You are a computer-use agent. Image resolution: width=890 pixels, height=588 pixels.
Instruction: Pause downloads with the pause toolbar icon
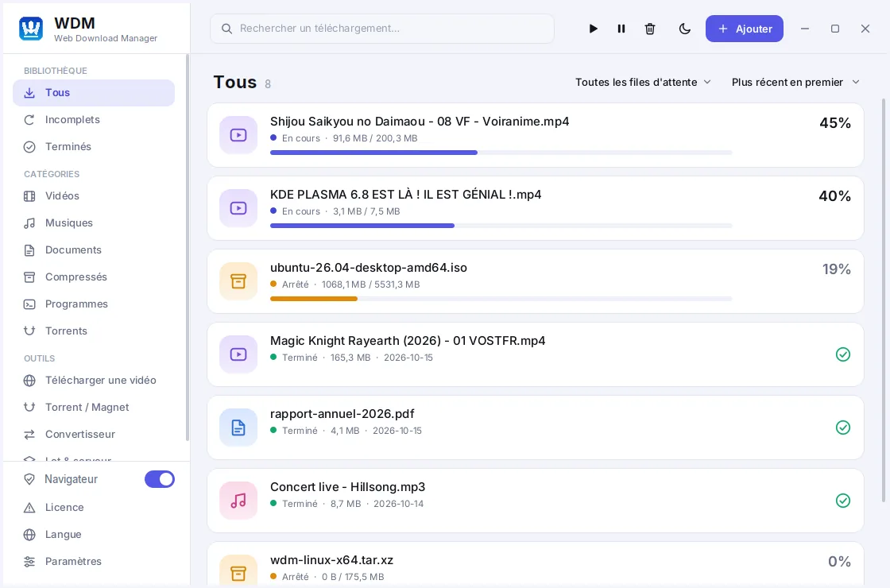(621, 29)
